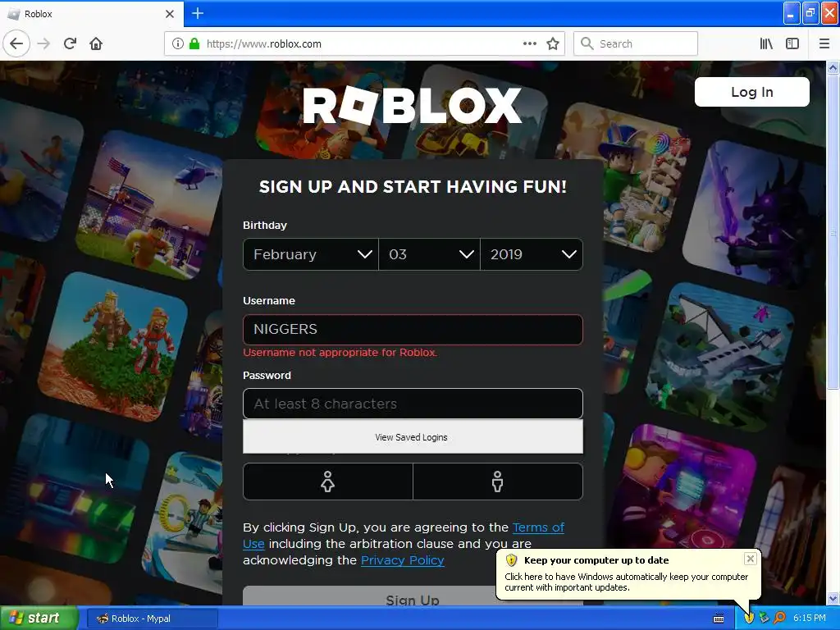Bookmark this page with the star
This screenshot has width=840, height=630.
553,43
